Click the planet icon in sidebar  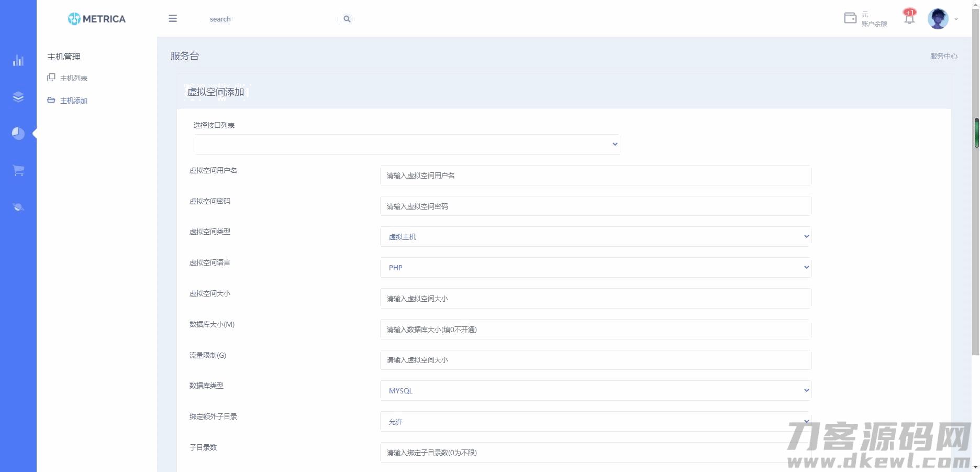[x=18, y=207]
